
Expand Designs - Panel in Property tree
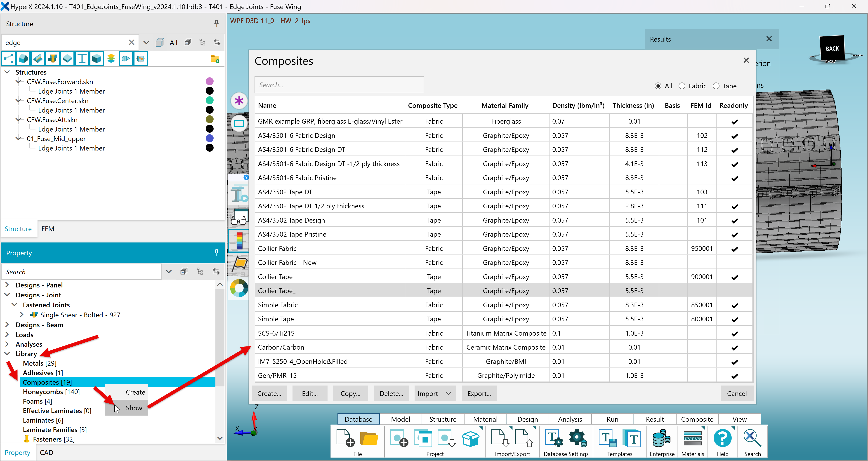(7, 285)
